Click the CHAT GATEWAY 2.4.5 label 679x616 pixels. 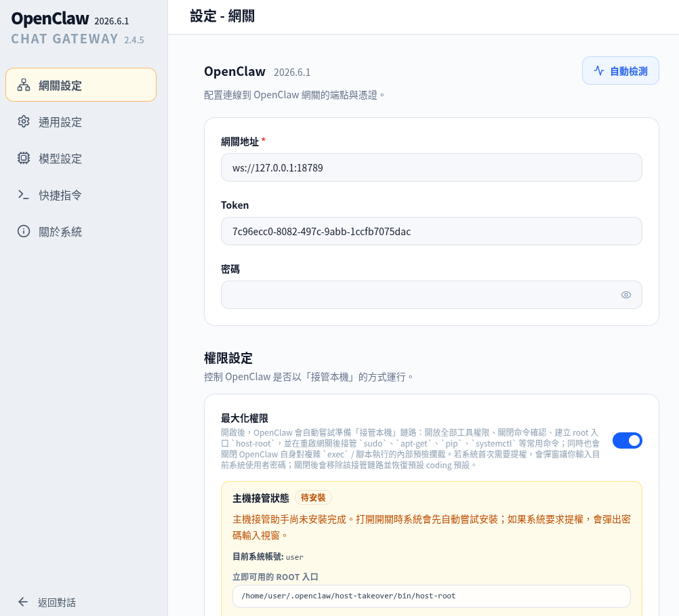[x=77, y=39]
